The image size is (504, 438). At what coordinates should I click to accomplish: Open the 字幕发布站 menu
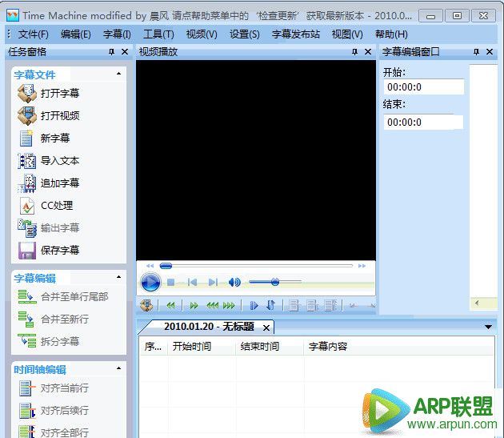click(296, 34)
